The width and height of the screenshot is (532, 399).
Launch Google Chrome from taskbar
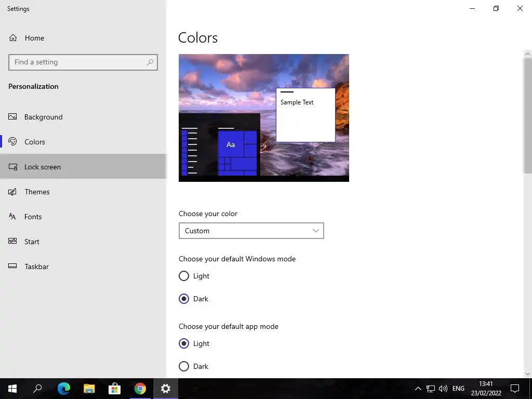(x=140, y=389)
